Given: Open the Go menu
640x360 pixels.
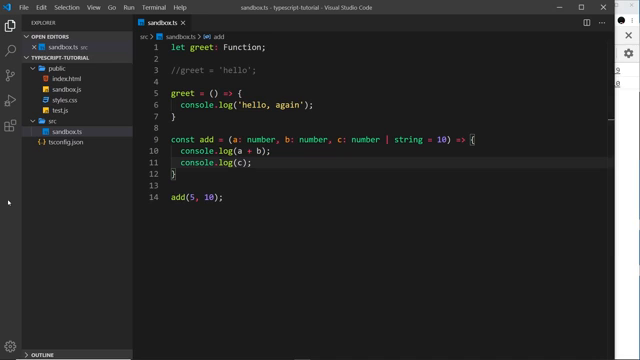Looking at the screenshot, I should 112,7.
